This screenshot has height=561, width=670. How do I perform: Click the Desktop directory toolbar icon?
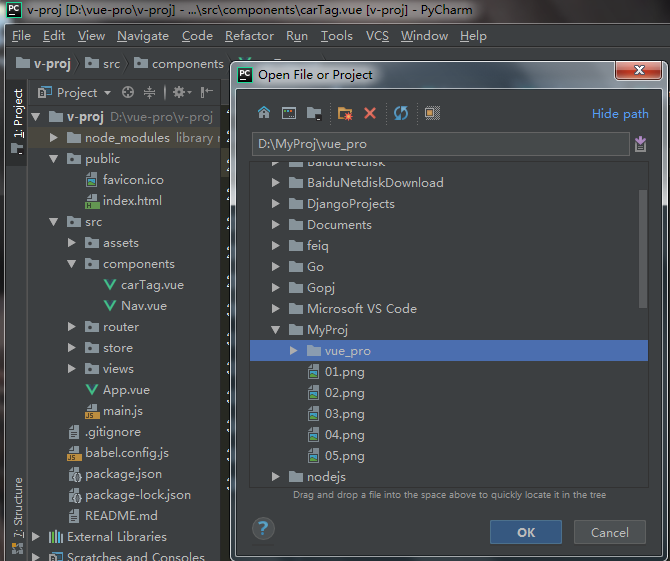click(289, 113)
